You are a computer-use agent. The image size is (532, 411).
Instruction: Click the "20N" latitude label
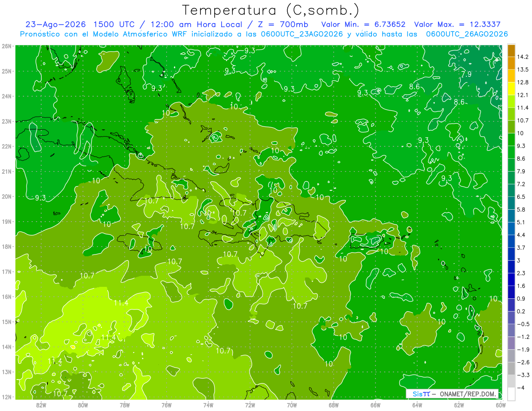[x=7, y=196]
